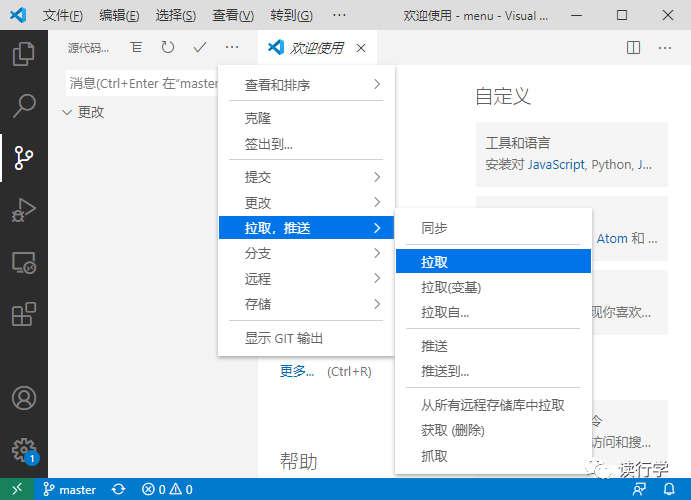Toggle view as tree in source control

(x=136, y=47)
